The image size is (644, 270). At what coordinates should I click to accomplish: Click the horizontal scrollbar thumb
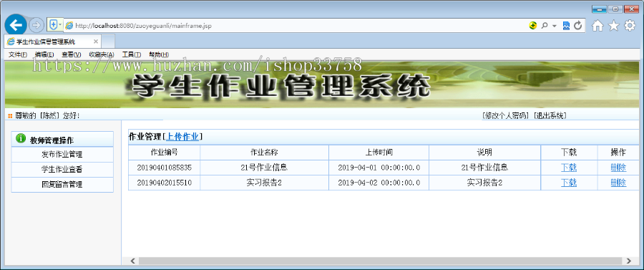click(380, 261)
